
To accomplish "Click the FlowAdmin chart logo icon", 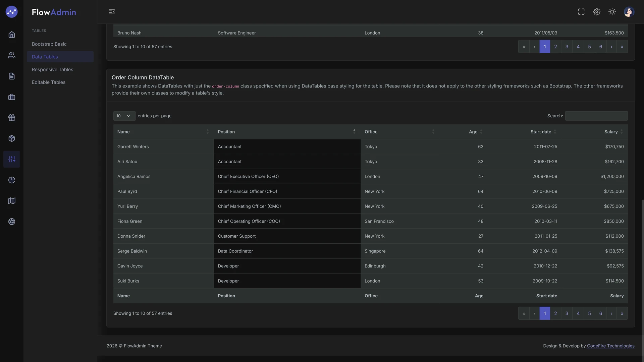I will tap(11, 12).
